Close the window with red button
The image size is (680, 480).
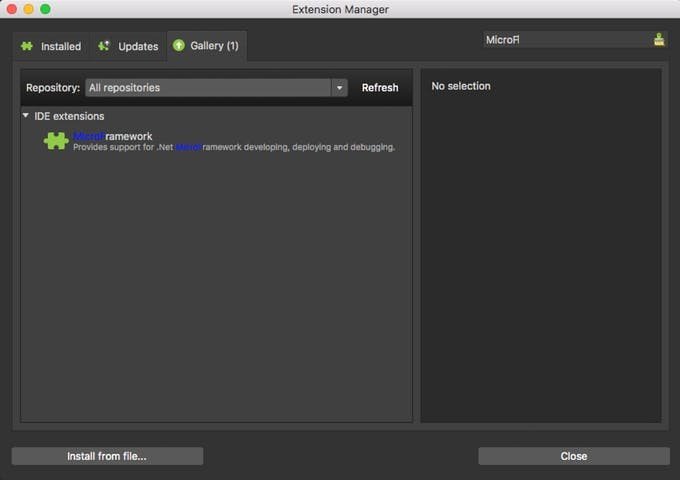pyautogui.click(x=12, y=9)
